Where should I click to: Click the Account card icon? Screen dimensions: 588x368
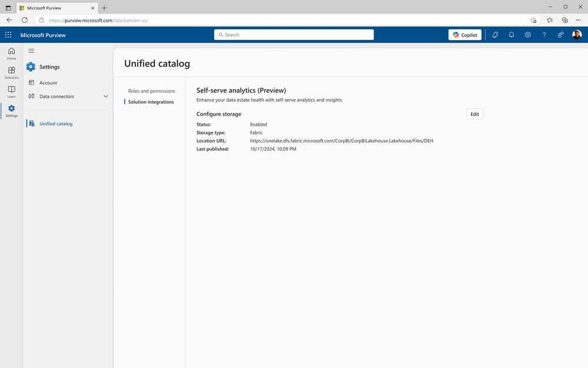point(32,83)
